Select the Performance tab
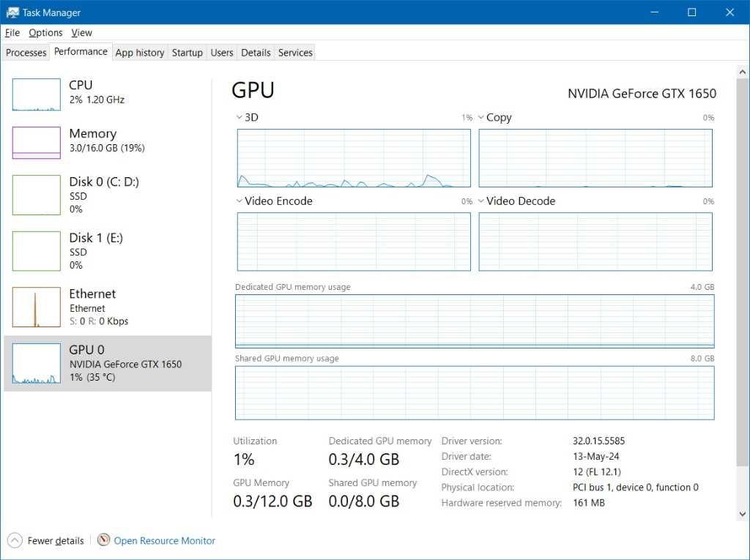 [x=81, y=51]
